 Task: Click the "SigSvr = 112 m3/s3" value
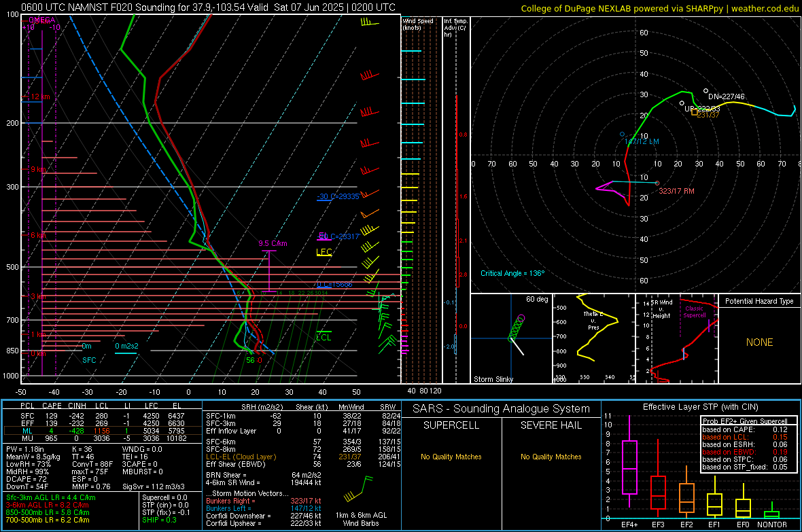(154, 486)
